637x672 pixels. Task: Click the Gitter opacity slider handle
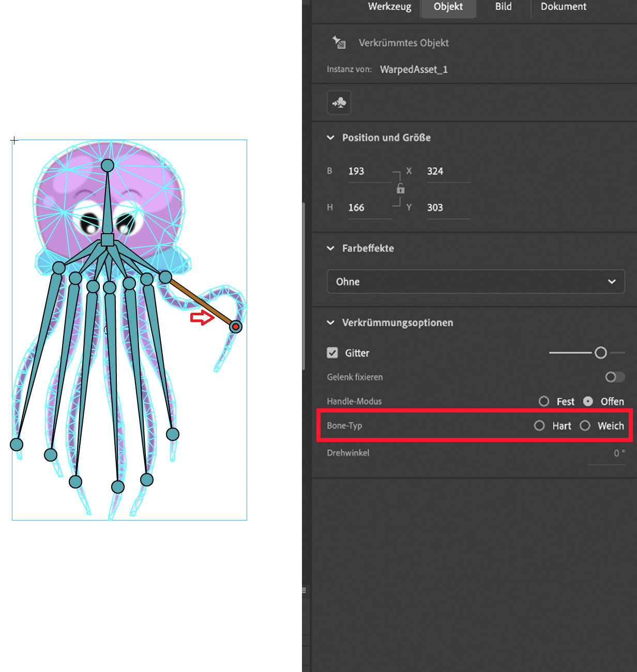point(601,353)
